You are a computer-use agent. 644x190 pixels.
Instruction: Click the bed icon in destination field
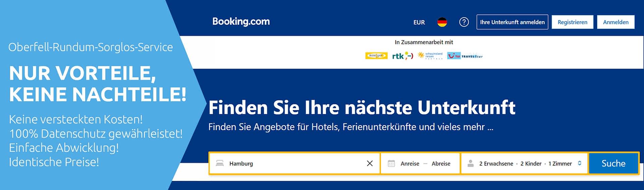pyautogui.click(x=220, y=163)
